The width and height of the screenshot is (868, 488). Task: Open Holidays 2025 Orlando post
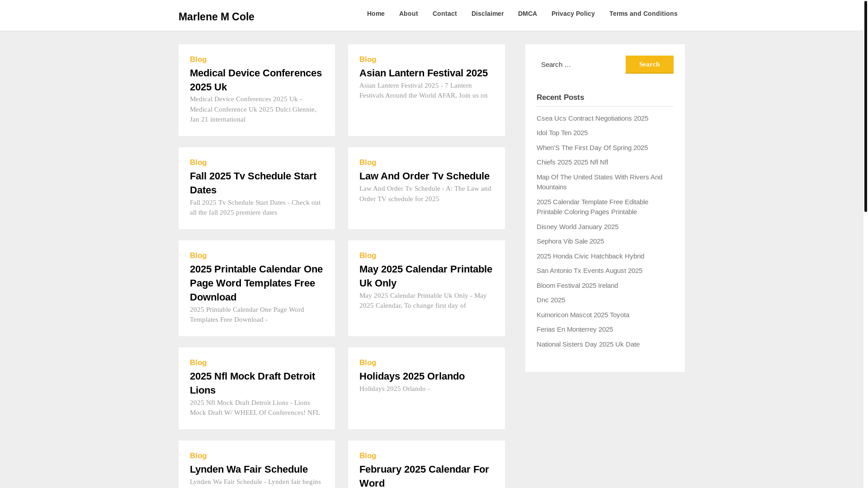point(412,376)
